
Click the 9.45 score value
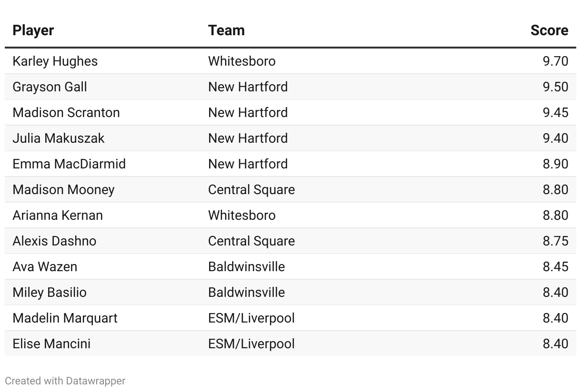555,113
